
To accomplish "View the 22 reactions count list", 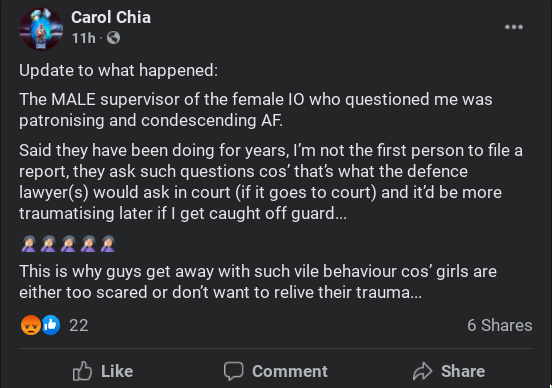I will [79, 325].
